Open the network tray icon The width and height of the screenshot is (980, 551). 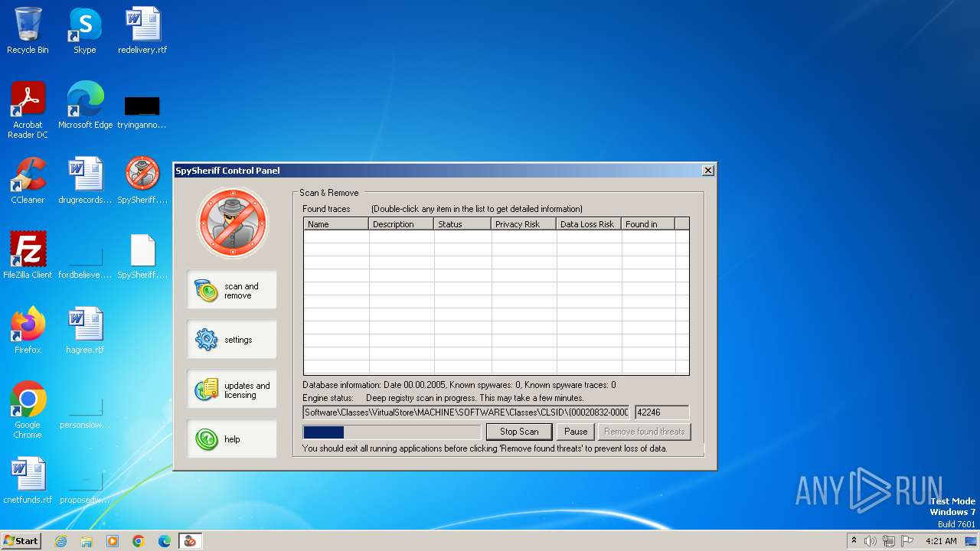coord(888,541)
